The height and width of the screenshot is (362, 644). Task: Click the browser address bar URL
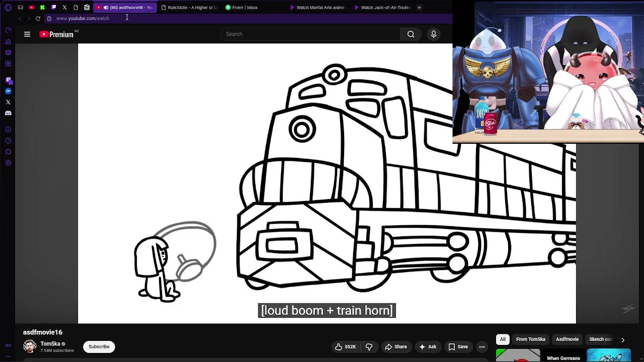(83, 19)
